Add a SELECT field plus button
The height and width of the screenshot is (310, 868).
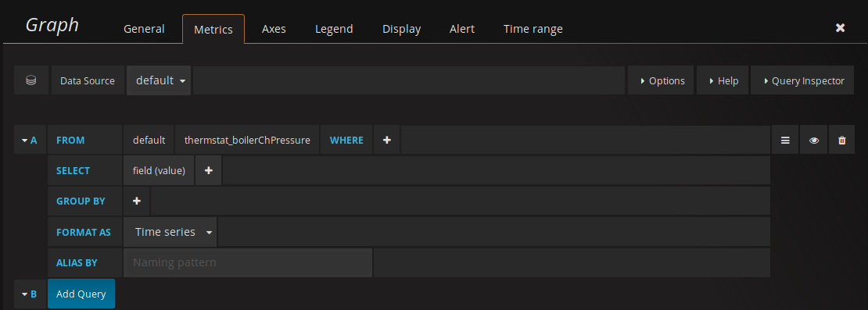click(x=209, y=171)
